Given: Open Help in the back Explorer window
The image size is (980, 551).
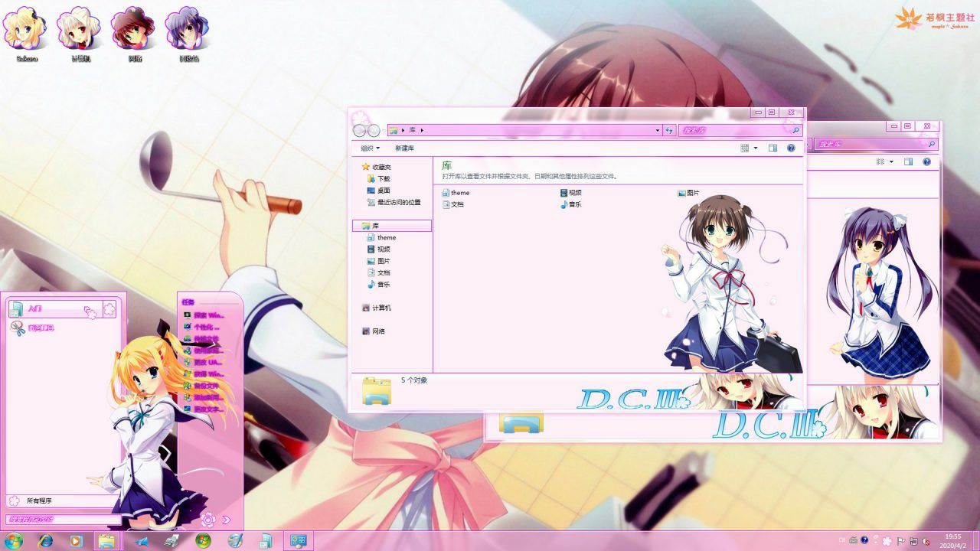Looking at the screenshot, I should click(x=926, y=161).
